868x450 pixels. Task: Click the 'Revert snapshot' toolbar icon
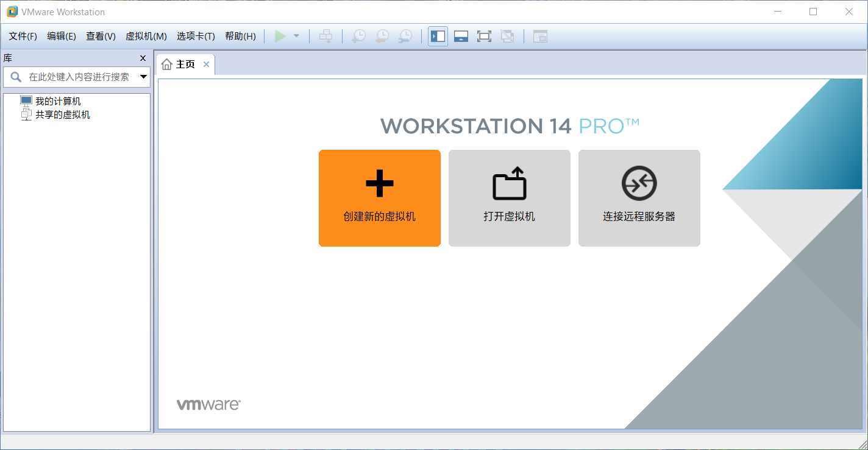click(382, 36)
